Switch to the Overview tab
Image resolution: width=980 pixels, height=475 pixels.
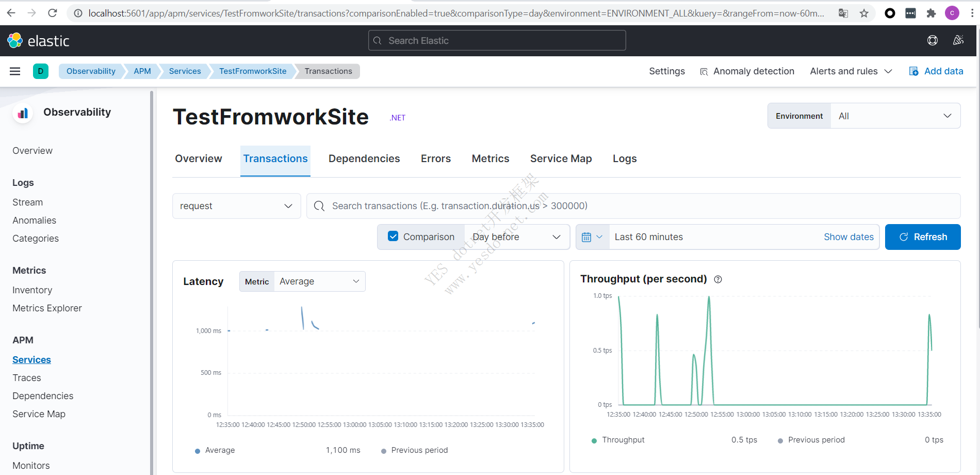[x=199, y=159]
